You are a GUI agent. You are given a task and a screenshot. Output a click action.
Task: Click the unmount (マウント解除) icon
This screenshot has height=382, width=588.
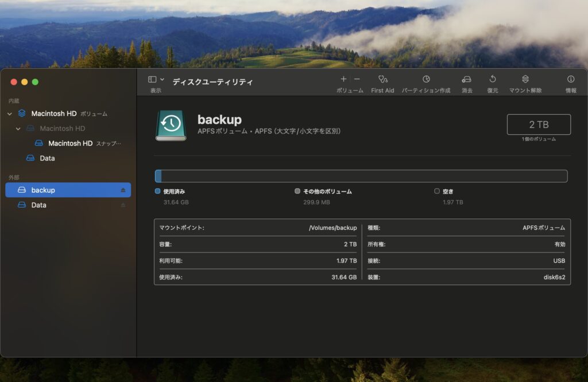525,79
